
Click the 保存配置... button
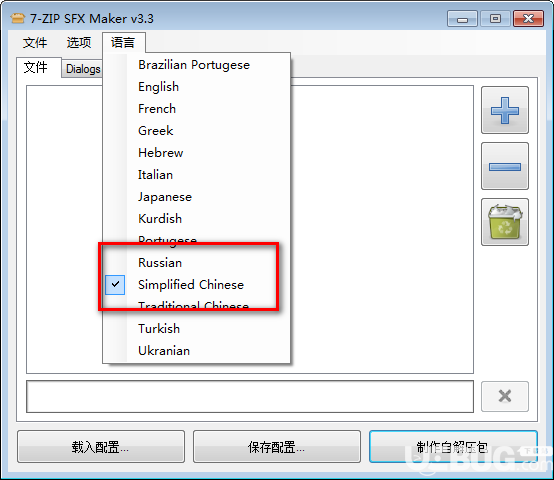point(277,447)
